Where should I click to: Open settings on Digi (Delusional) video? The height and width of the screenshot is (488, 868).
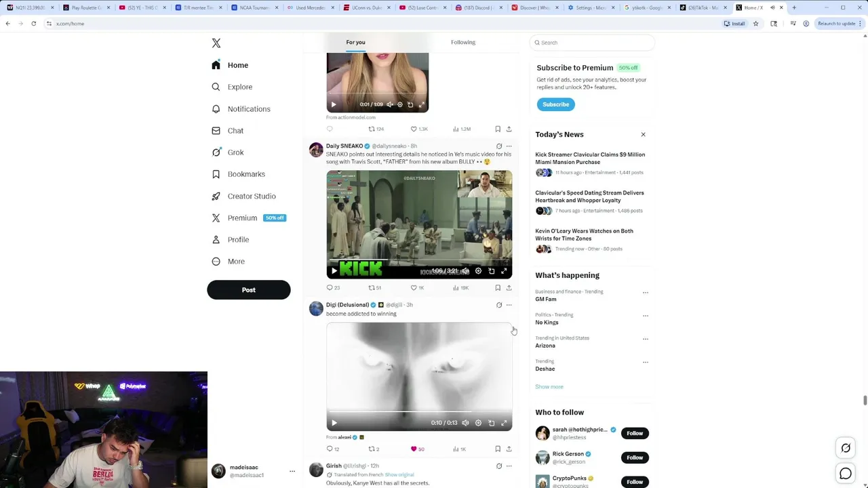[x=478, y=423]
